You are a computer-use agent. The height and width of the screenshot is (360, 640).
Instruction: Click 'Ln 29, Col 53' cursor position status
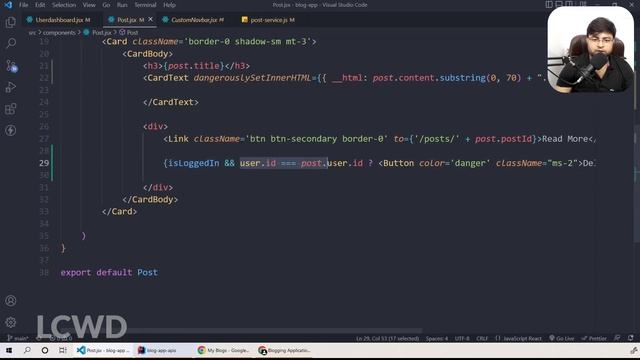[387, 338]
